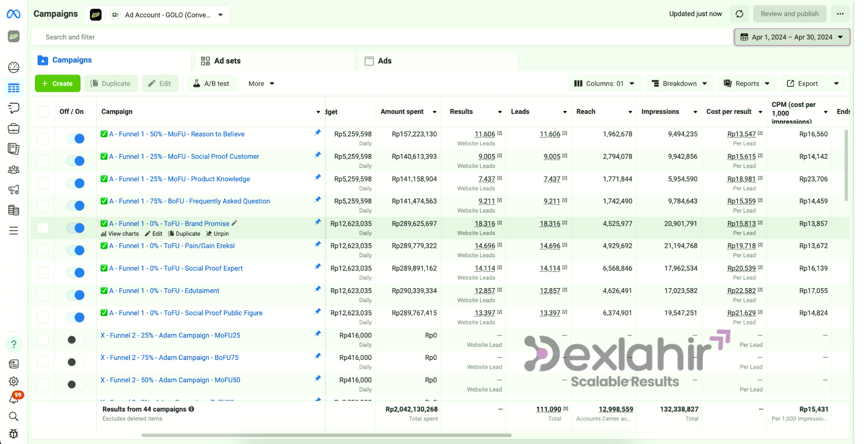Screen dimensions: 868x444
Task: Click the search magnifier icon in sidebar
Action: pyautogui.click(x=14, y=416)
